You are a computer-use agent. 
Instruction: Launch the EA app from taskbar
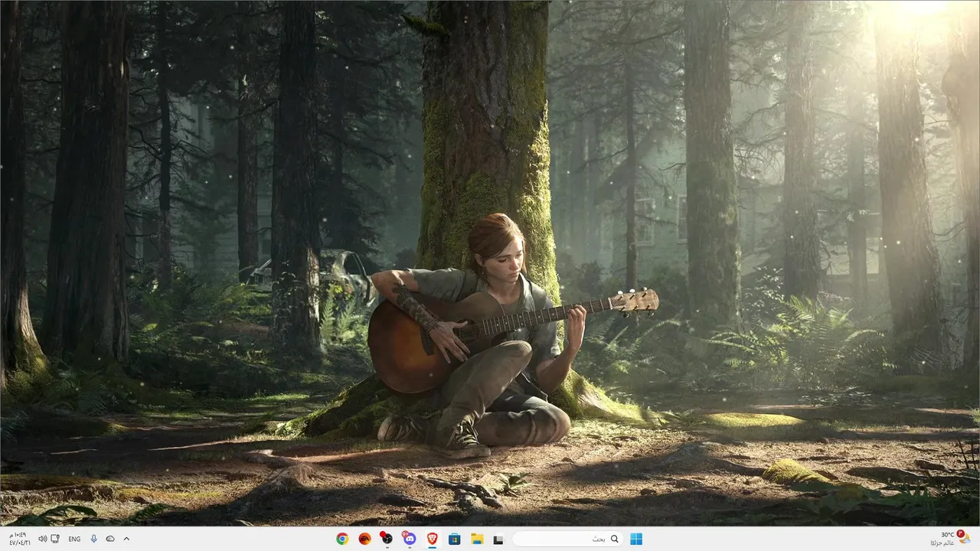point(364,539)
